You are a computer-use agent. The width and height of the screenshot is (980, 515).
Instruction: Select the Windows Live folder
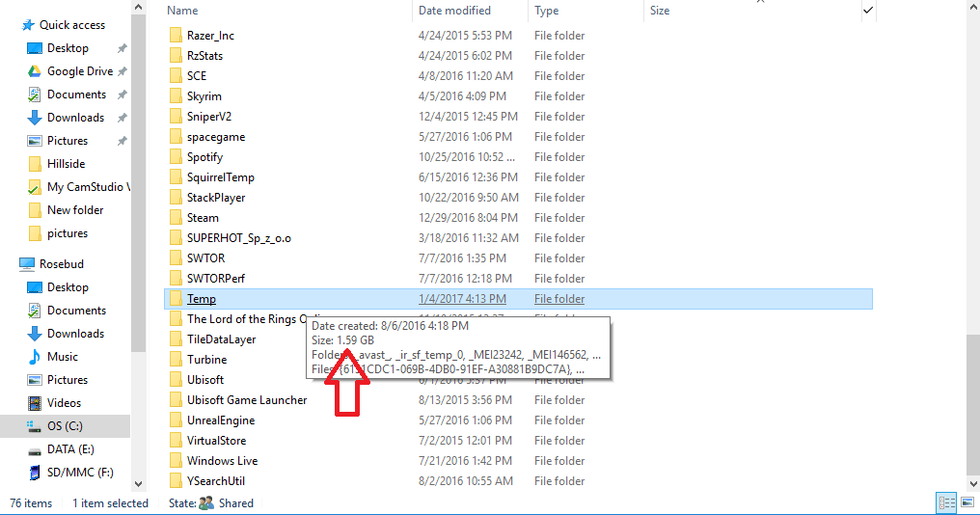point(222,461)
